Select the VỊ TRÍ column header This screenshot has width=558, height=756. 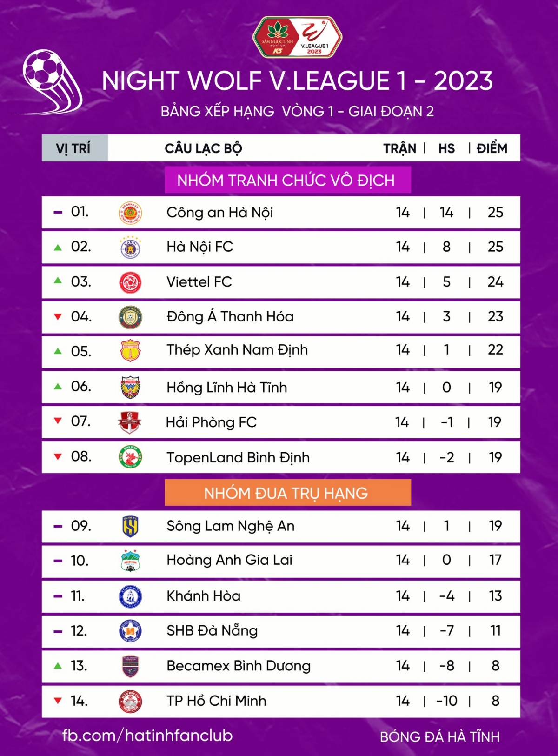click(74, 148)
